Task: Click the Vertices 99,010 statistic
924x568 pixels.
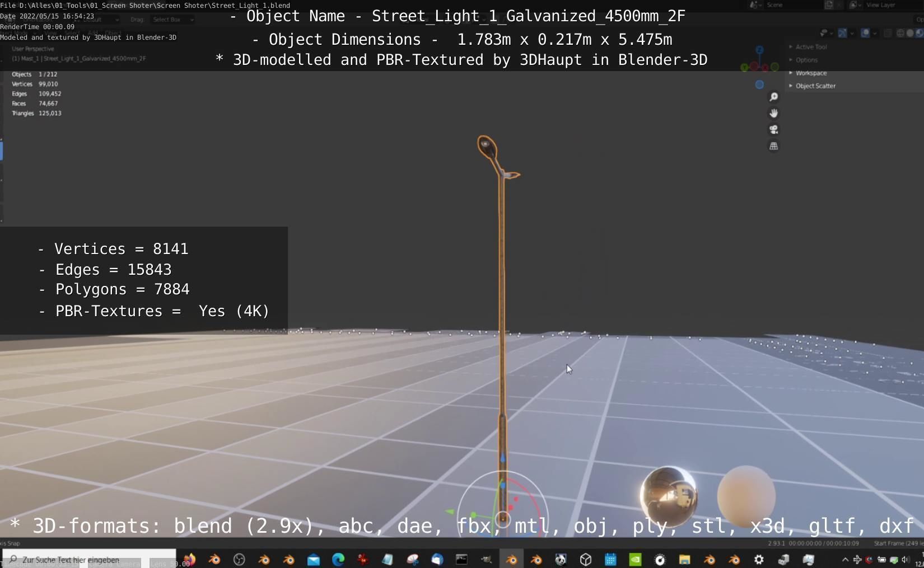Action: point(35,85)
